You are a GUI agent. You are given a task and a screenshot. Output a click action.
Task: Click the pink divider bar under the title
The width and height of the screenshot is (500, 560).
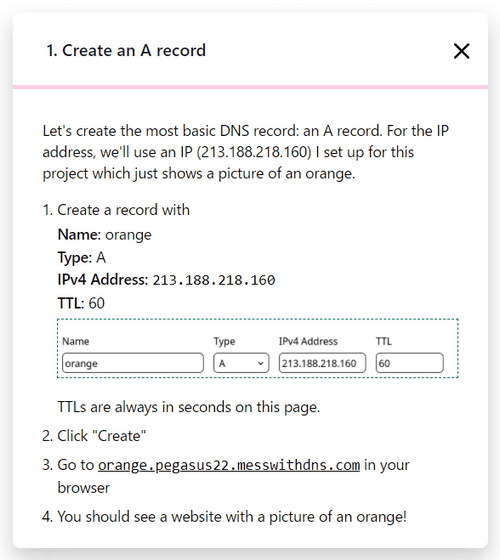click(x=250, y=87)
